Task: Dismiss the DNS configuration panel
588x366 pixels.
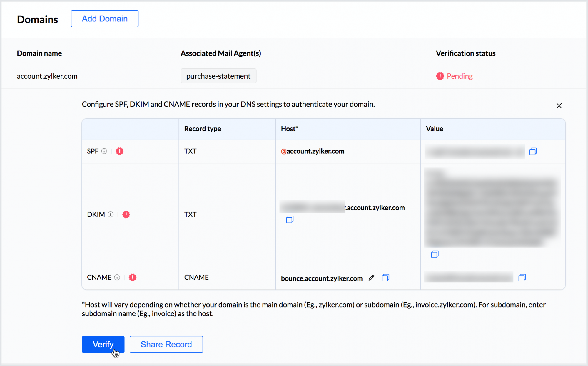Action: pos(559,105)
